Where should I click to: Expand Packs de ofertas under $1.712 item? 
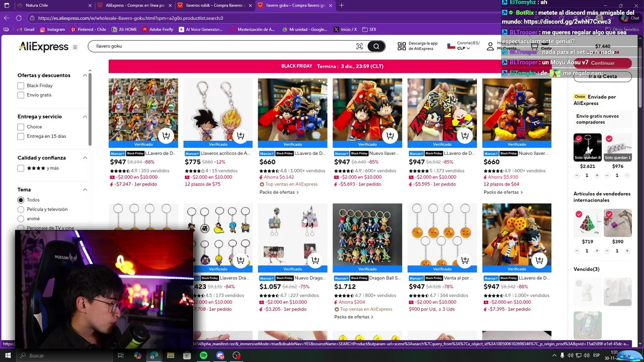tap(353, 317)
